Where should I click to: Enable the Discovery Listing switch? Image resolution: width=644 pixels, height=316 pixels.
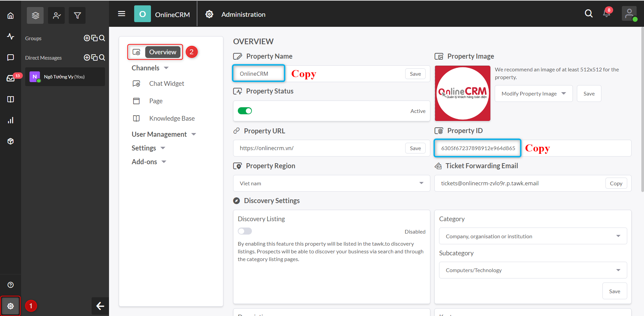(x=245, y=231)
